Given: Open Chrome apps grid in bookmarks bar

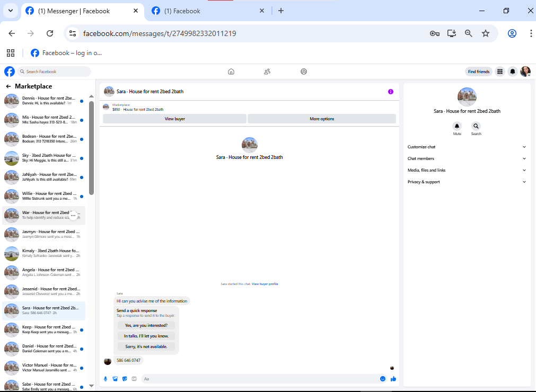Looking at the screenshot, I should click(11, 53).
